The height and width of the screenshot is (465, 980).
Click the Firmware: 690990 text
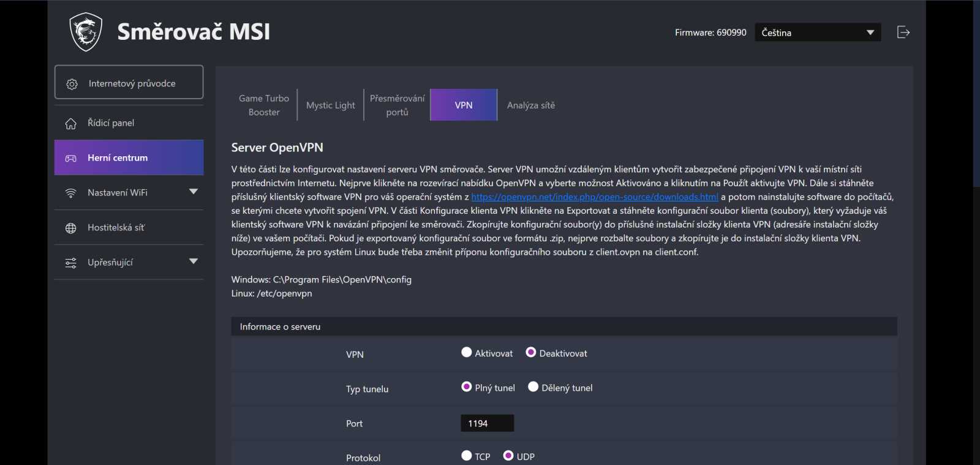(x=710, y=32)
